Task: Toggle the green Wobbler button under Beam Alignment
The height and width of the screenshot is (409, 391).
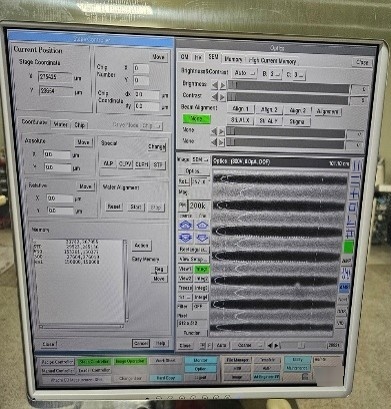Action: 196,118
